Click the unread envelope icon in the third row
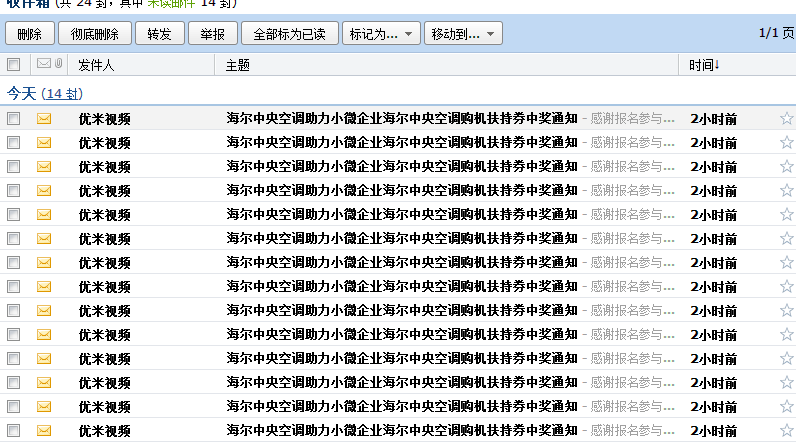Screen dimensions: 796x448 click(x=44, y=166)
